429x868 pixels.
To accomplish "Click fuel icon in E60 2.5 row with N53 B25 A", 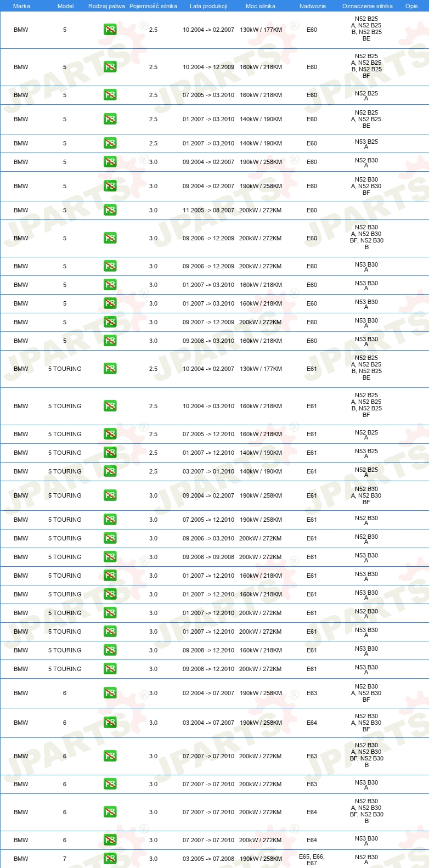I will tap(110, 143).
